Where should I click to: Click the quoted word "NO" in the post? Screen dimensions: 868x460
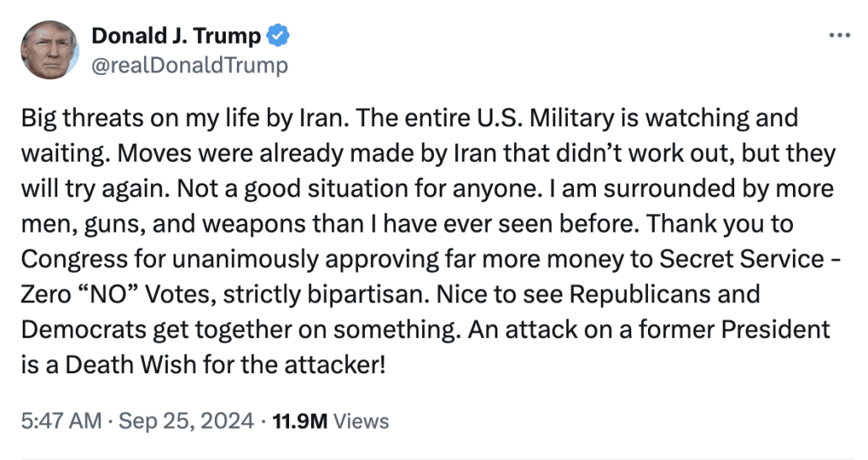click(x=117, y=295)
